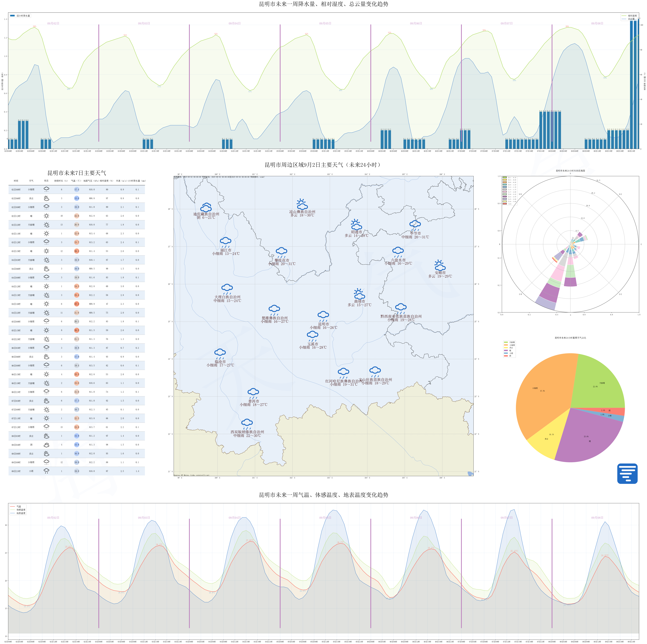Click the weather icon above 丽江市
The image size is (647, 644).
(226, 243)
